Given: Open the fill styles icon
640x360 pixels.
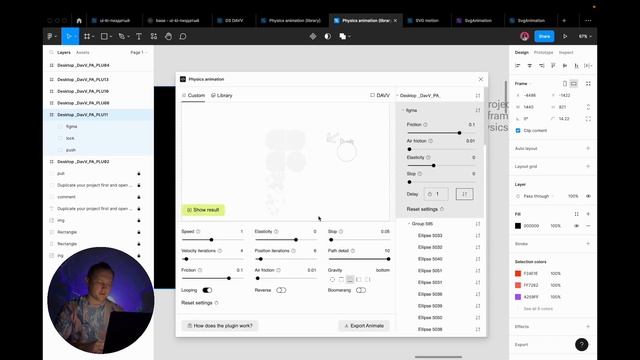Looking at the screenshot, I should (576, 214).
